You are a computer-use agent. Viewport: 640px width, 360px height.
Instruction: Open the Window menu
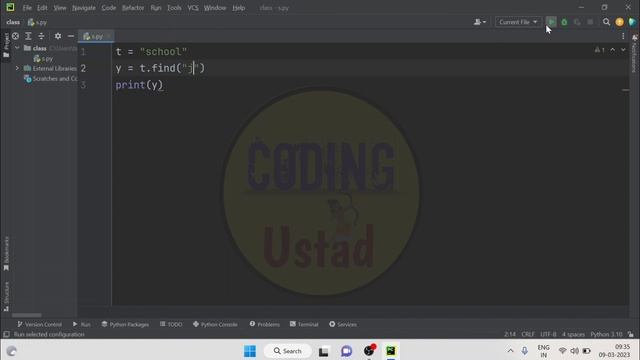click(x=215, y=8)
